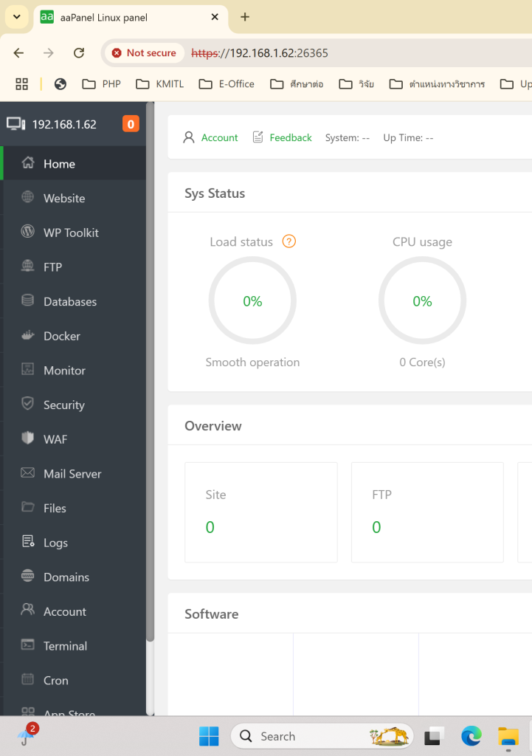Click the Cron calendar icon
The image size is (532, 756).
tap(28, 679)
